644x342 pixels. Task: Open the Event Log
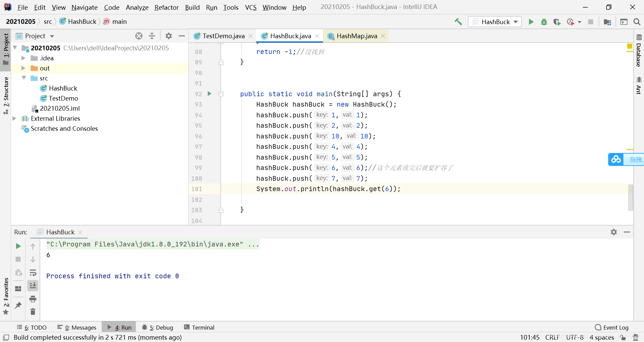pyautogui.click(x=611, y=328)
